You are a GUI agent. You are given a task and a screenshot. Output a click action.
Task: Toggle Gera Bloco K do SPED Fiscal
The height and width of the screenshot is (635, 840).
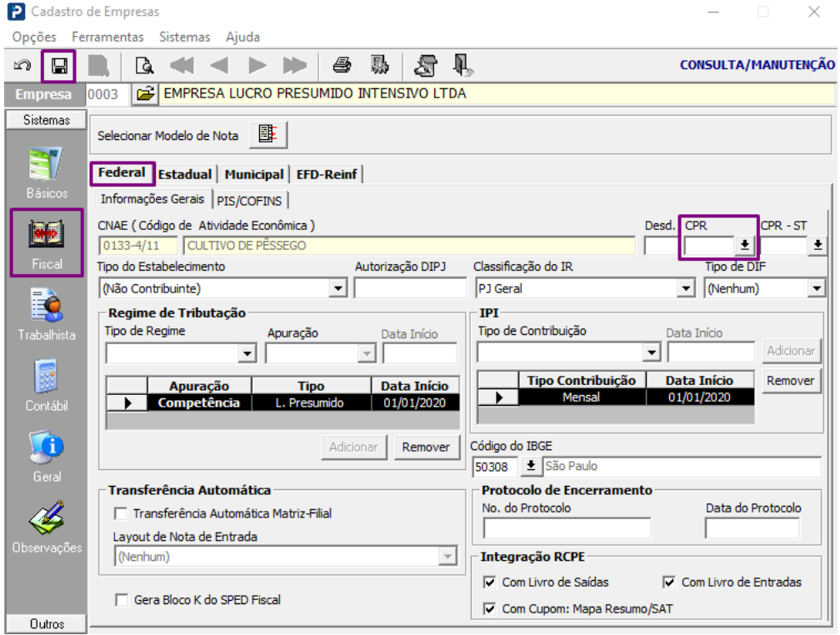coord(122,600)
